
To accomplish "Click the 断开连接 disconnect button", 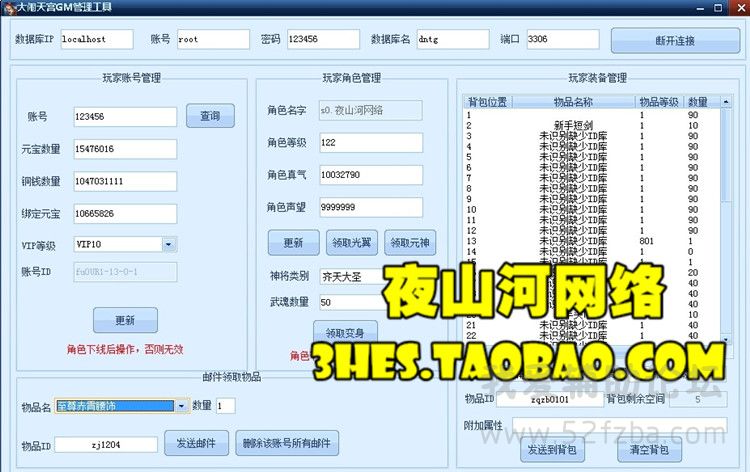I will click(675, 41).
